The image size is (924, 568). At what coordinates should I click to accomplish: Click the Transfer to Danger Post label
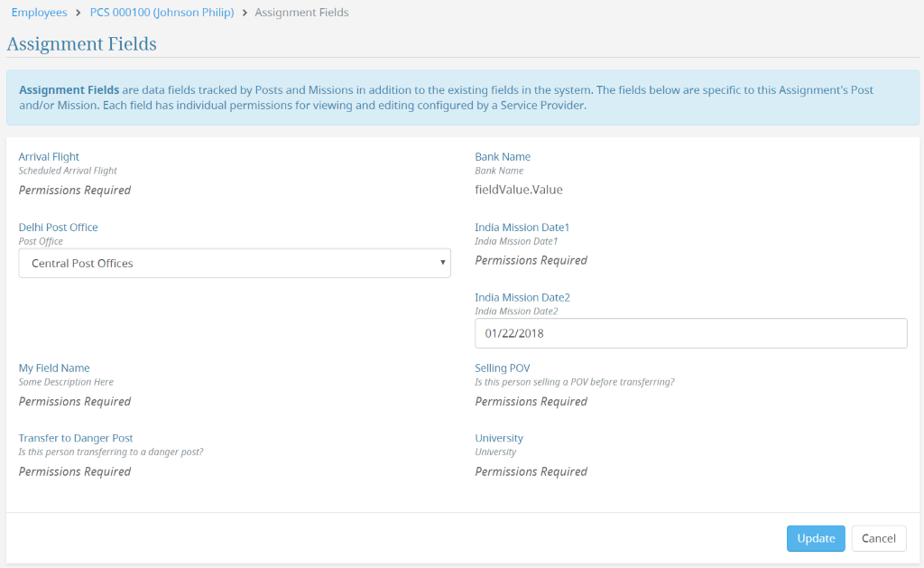click(76, 438)
